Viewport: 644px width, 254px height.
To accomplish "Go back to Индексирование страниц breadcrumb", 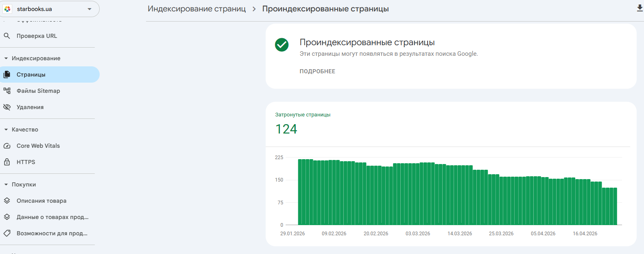I will tap(196, 9).
